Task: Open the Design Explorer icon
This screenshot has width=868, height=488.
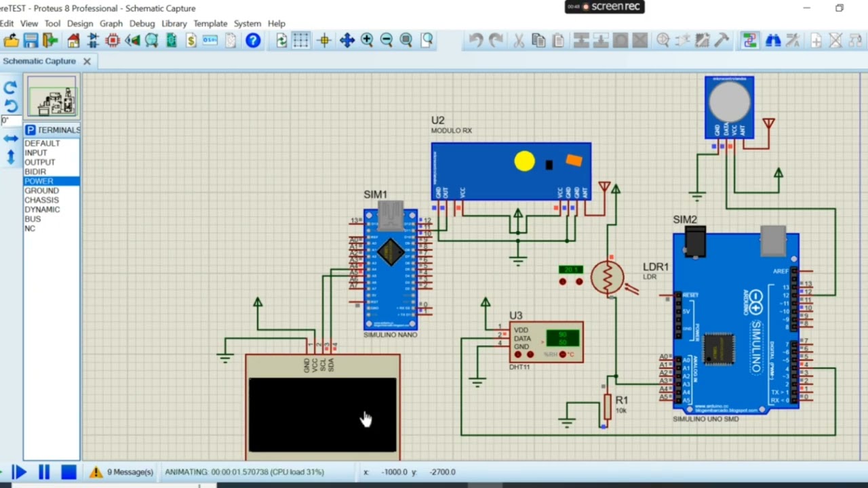Action: 172,41
